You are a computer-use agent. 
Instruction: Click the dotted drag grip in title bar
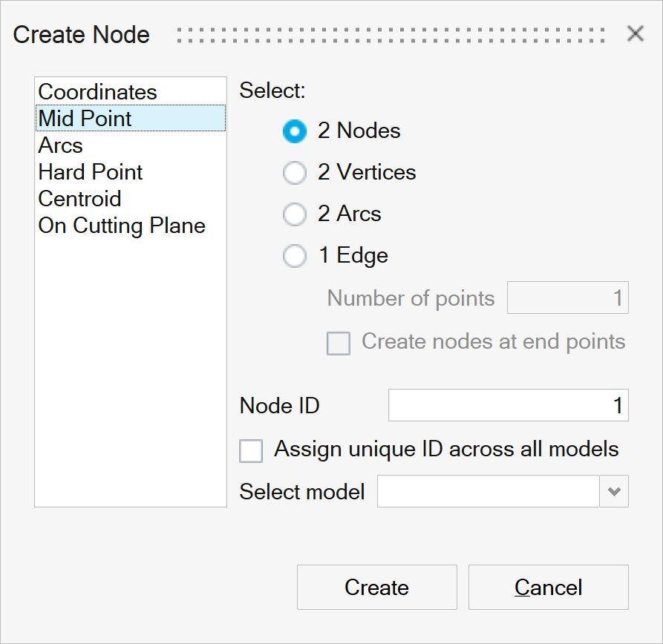(391, 35)
